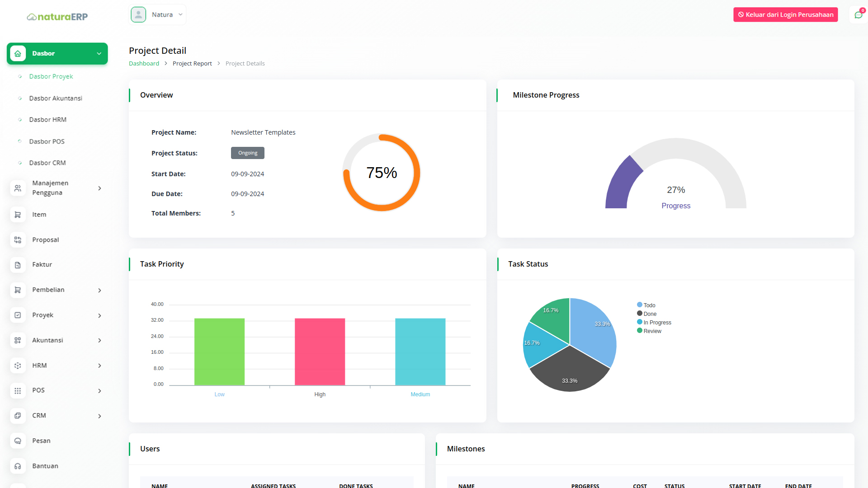Open Dasbor Akuntansi from the sidebar
The height and width of the screenshot is (488, 868).
pos(56,98)
